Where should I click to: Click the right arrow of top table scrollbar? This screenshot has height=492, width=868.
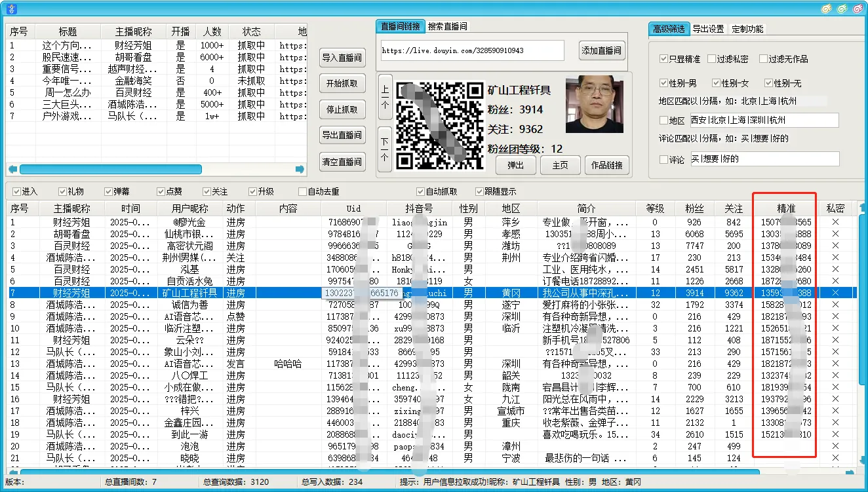[x=300, y=169]
